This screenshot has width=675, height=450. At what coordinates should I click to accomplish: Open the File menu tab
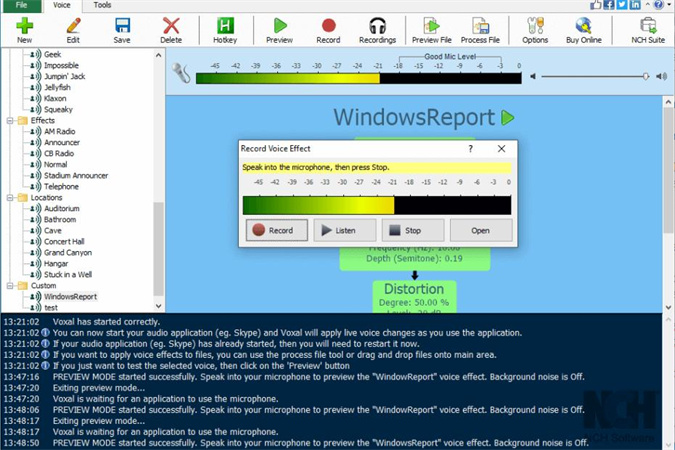coord(21,5)
